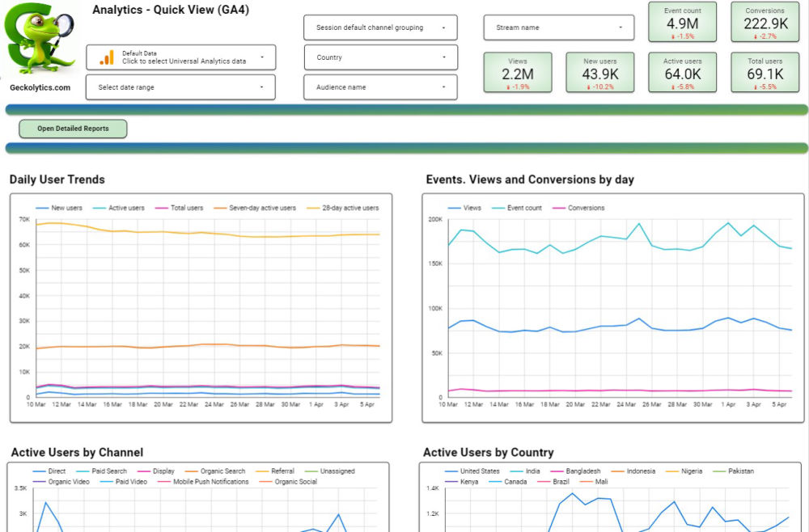Click the 70K axis label in Daily User Trends
Image resolution: width=809 pixels, height=532 pixels.
tap(24, 220)
